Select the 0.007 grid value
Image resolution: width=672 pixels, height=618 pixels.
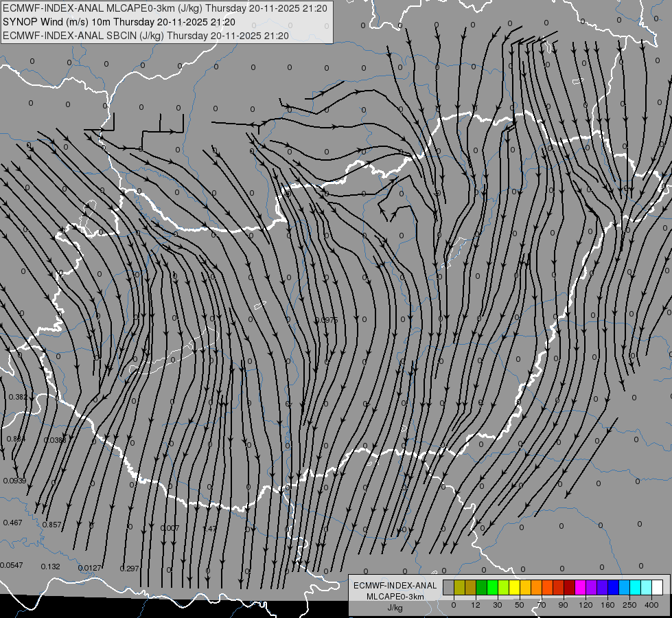point(170,528)
